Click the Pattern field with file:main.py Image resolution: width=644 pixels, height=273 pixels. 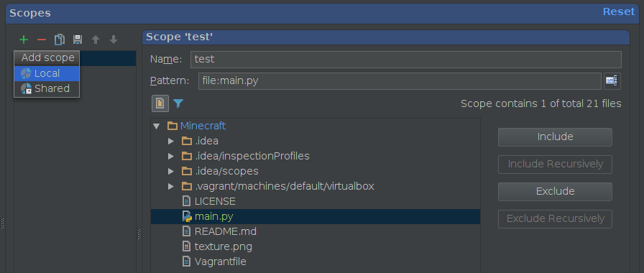point(400,81)
